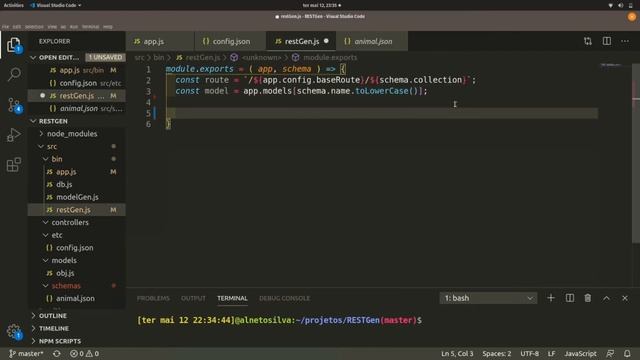
Task: Click the master branch indicator
Action: click(x=26, y=353)
